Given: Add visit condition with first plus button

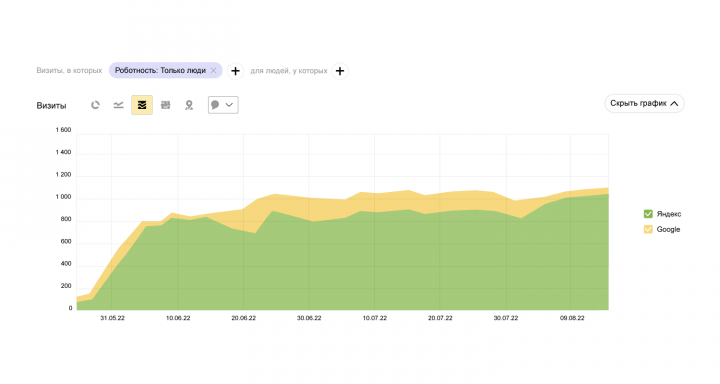Looking at the screenshot, I should point(235,71).
